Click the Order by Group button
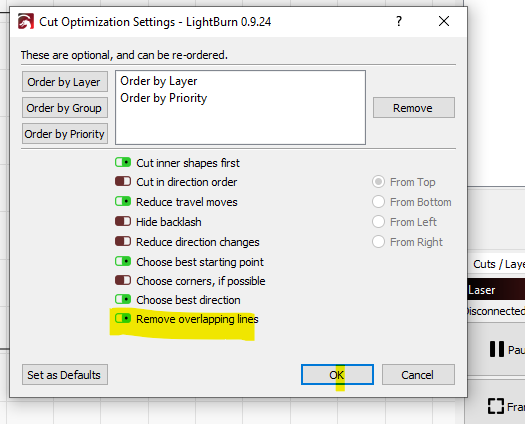Viewport: 525px width, 424px height. click(x=65, y=108)
